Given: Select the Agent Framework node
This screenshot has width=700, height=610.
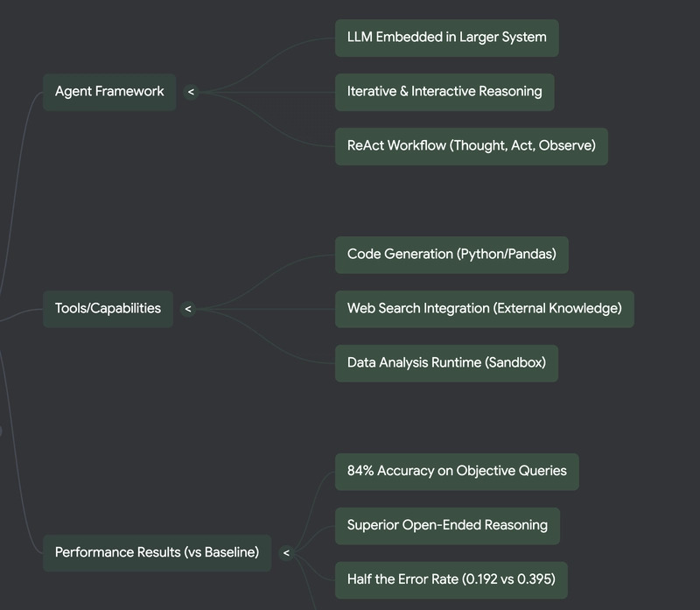Looking at the screenshot, I should pyautogui.click(x=109, y=92).
